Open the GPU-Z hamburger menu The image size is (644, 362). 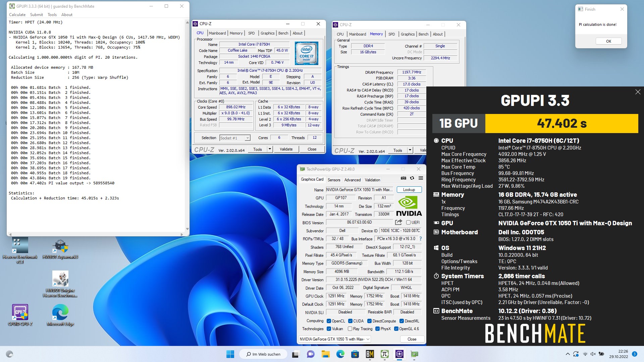coord(421,178)
